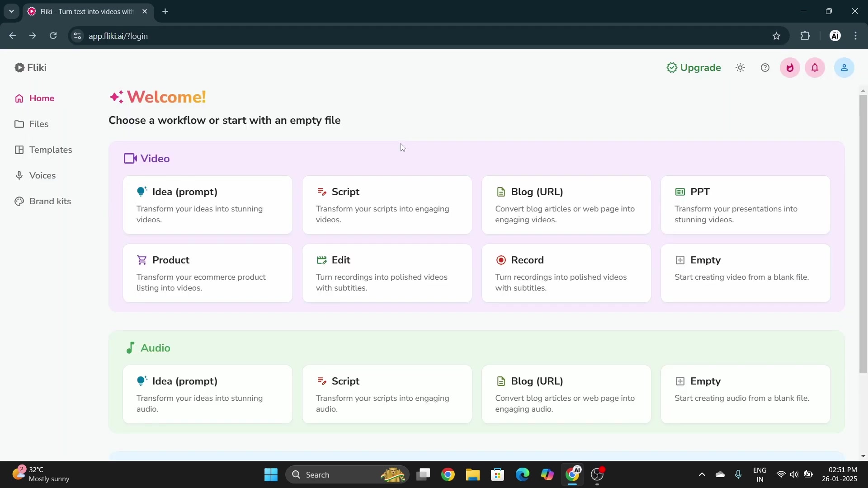Choose the Edit video workflow card

tap(387, 273)
